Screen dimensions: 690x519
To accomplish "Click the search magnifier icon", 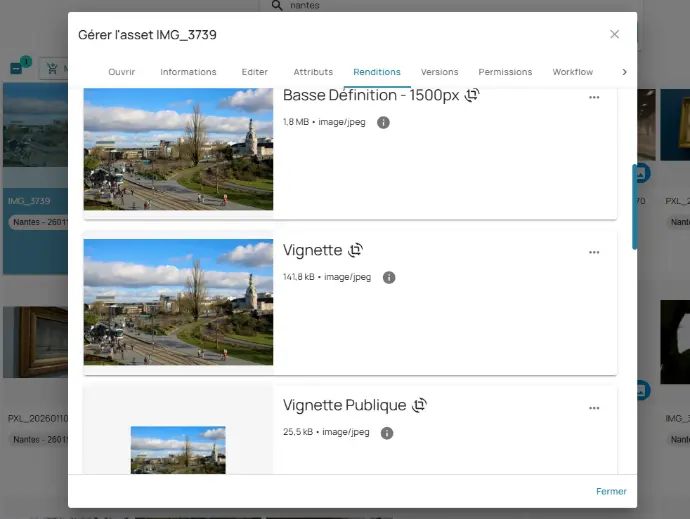I will pyautogui.click(x=276, y=5).
